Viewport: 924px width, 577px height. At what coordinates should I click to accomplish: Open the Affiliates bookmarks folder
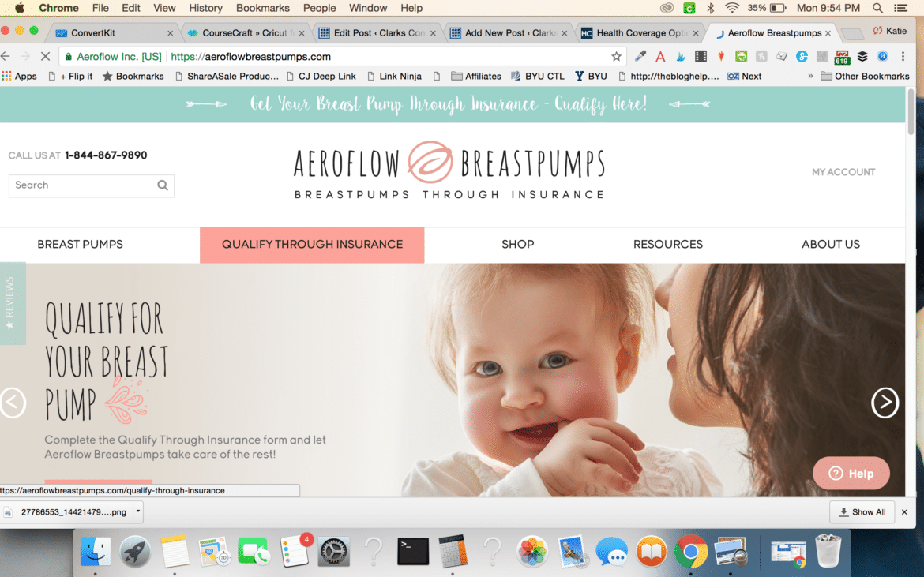tap(476, 76)
